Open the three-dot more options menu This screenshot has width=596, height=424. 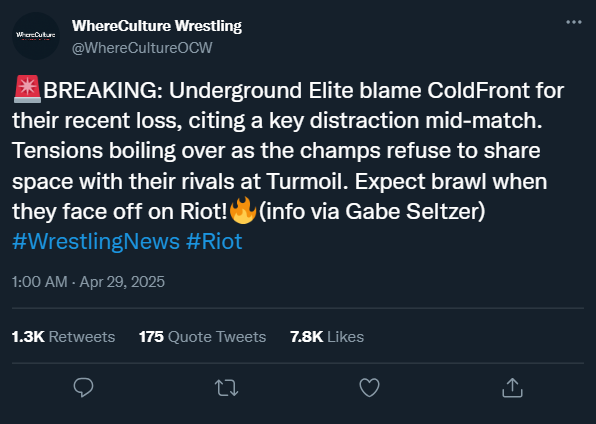pyautogui.click(x=574, y=22)
